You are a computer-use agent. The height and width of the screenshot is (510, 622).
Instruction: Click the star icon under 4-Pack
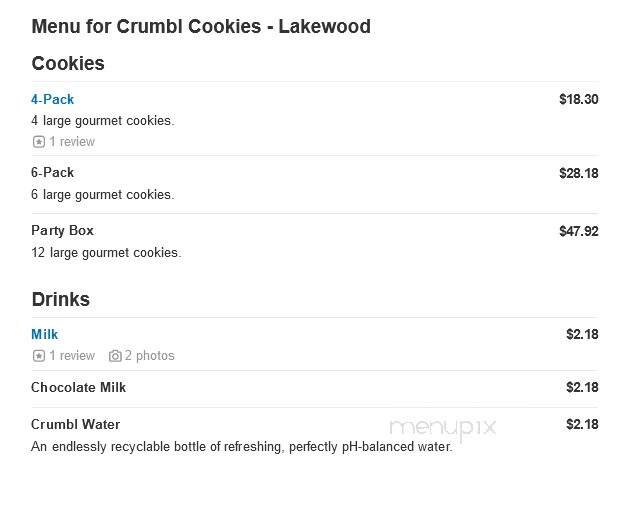[38, 142]
